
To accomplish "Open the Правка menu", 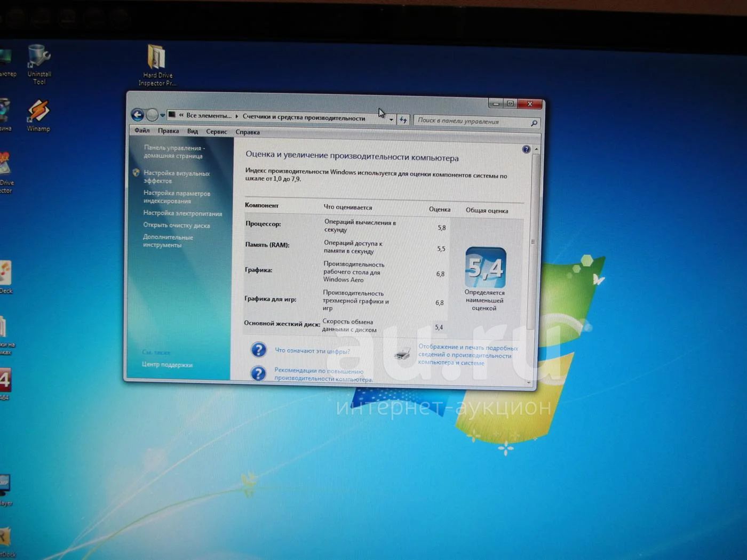I will (168, 131).
